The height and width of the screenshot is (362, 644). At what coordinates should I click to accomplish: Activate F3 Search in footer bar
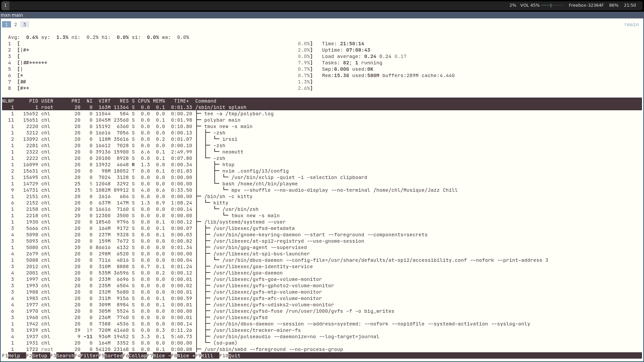(65, 356)
